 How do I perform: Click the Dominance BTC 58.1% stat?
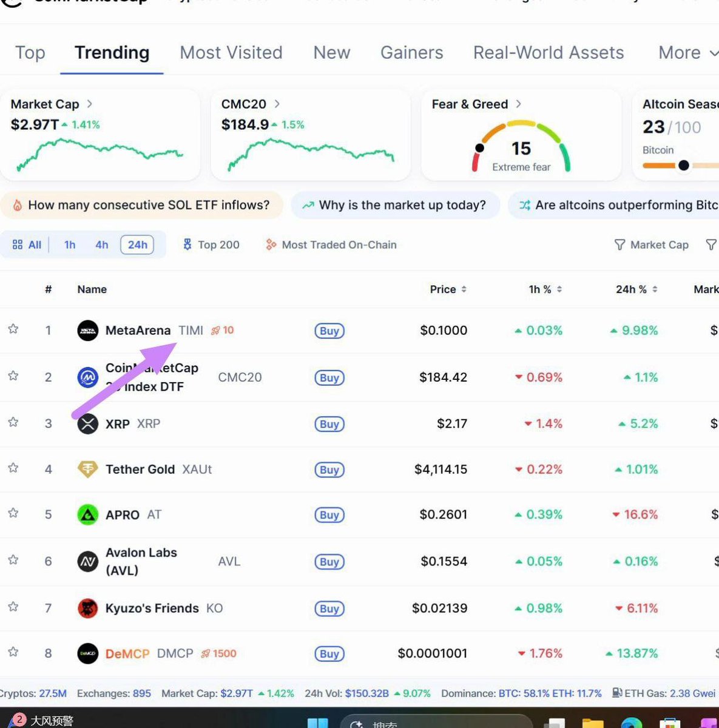[521, 693]
